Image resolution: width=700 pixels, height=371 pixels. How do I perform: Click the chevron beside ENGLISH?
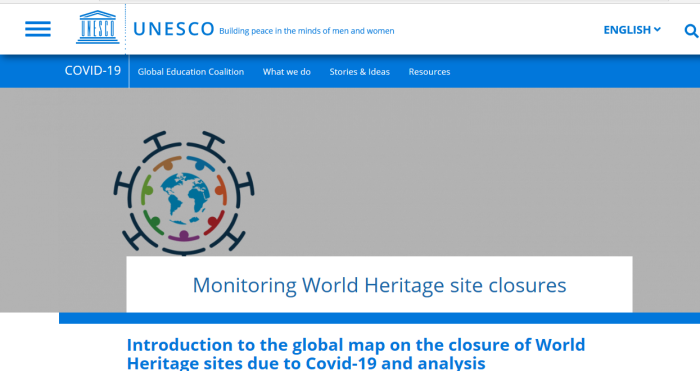coord(657,29)
